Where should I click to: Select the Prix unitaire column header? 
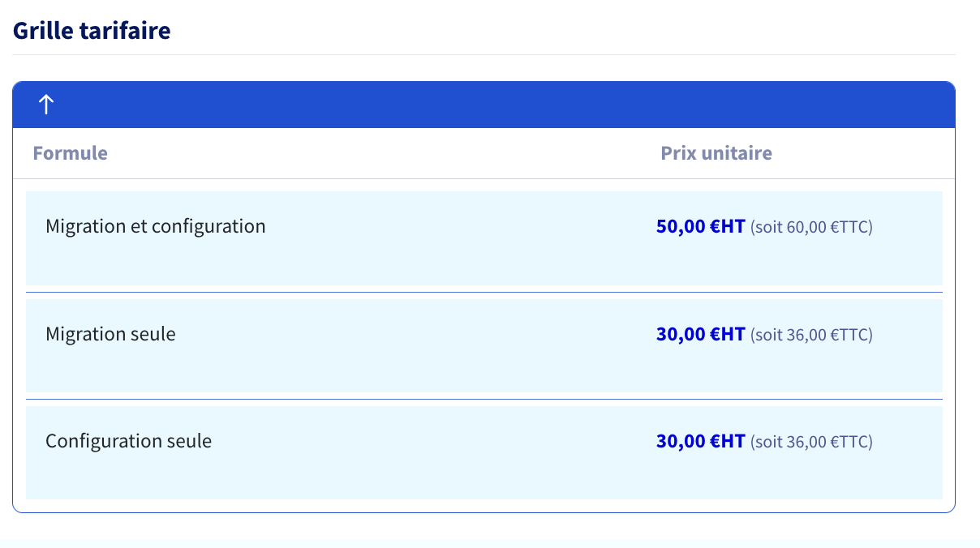tap(716, 153)
